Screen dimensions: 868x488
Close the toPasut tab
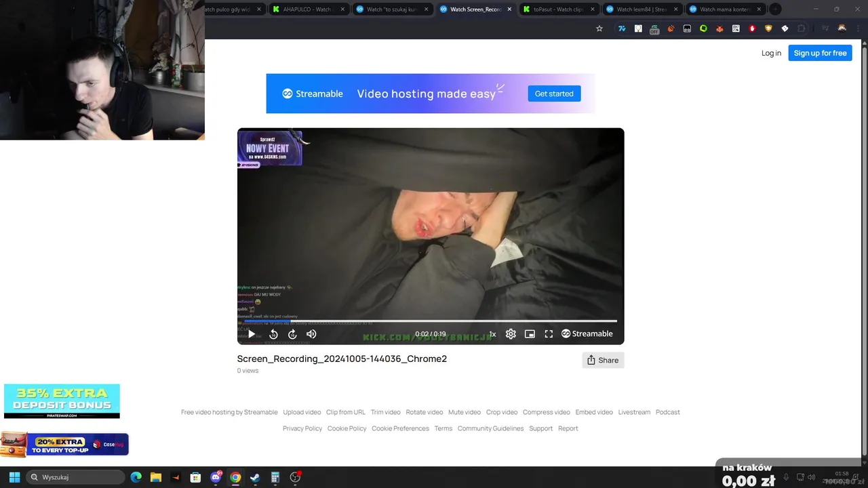[x=593, y=9]
